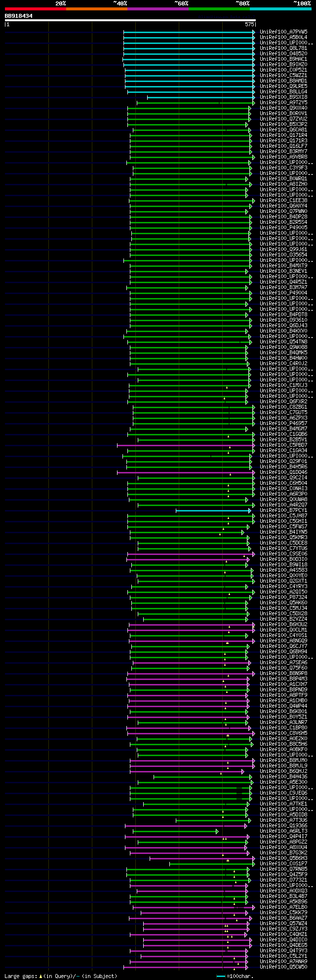The image size is (316, 980).
Task: Click label UniRef100_P46957
Action: click(283, 423)
